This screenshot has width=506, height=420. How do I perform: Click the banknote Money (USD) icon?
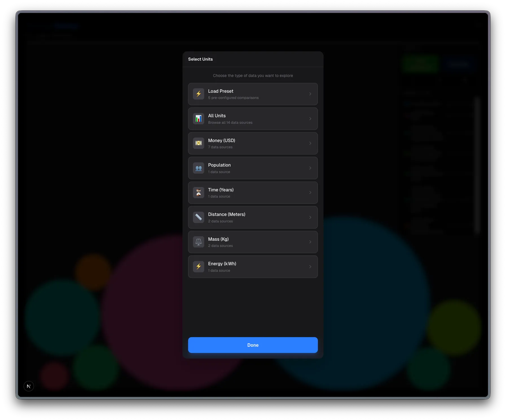[x=199, y=143]
